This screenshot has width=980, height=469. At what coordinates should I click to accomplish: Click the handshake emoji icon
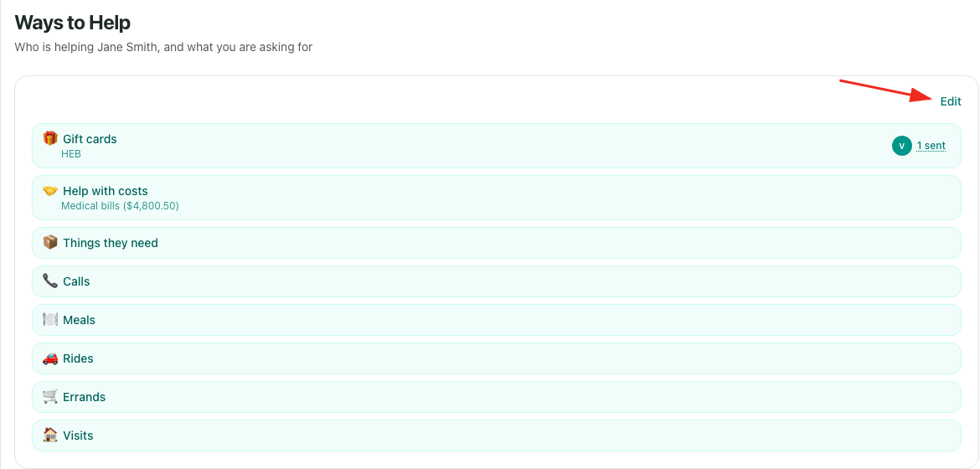coord(50,191)
